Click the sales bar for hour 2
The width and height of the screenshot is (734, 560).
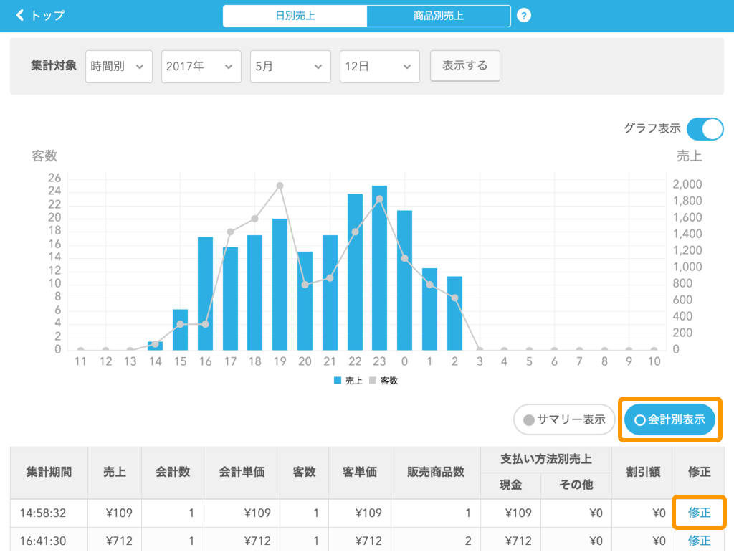454,313
